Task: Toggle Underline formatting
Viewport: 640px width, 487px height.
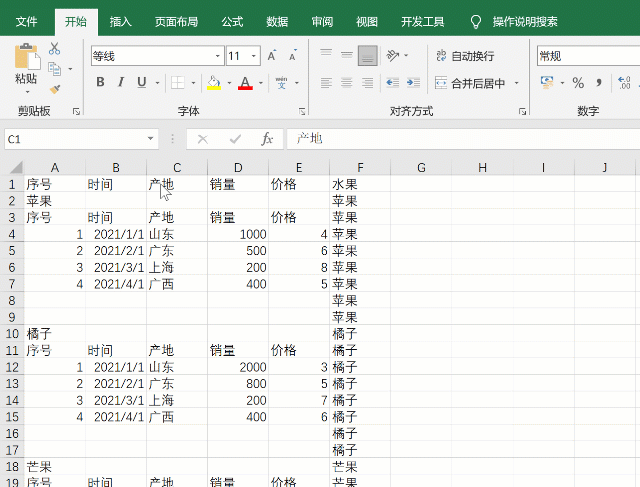Action: coord(142,82)
